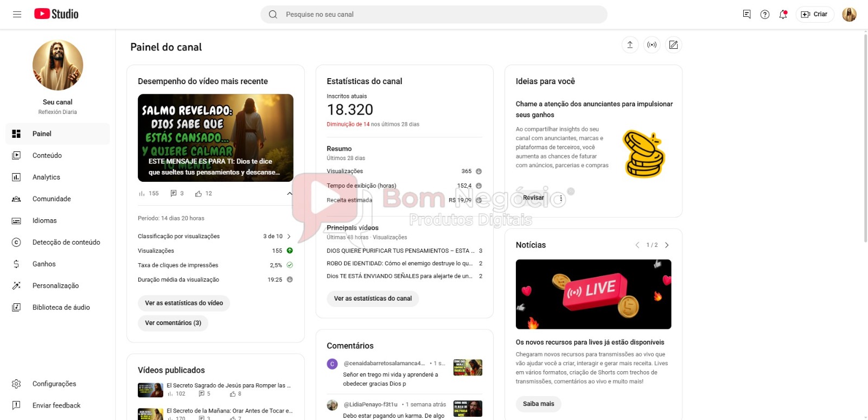The height and width of the screenshot is (420, 868).
Task: Click the green up arrow next to Visualizações 155
Action: pos(290,251)
